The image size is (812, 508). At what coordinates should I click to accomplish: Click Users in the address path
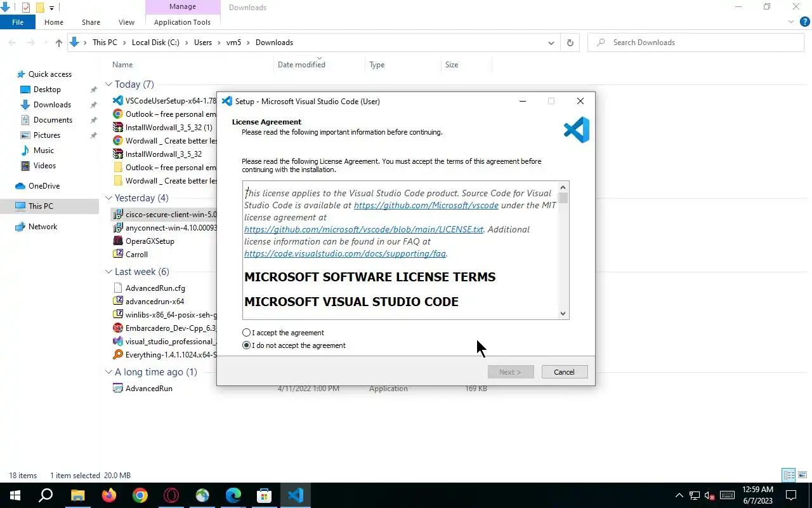click(203, 43)
